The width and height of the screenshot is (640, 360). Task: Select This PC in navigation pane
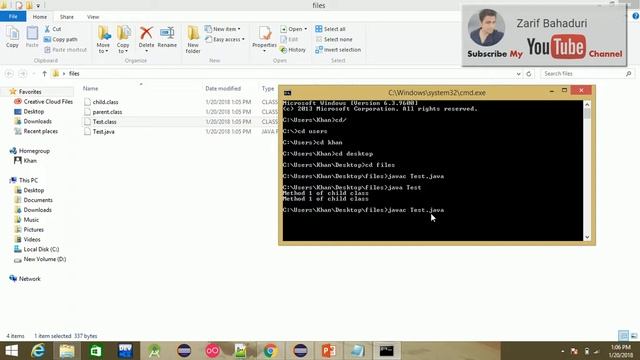[28, 180]
